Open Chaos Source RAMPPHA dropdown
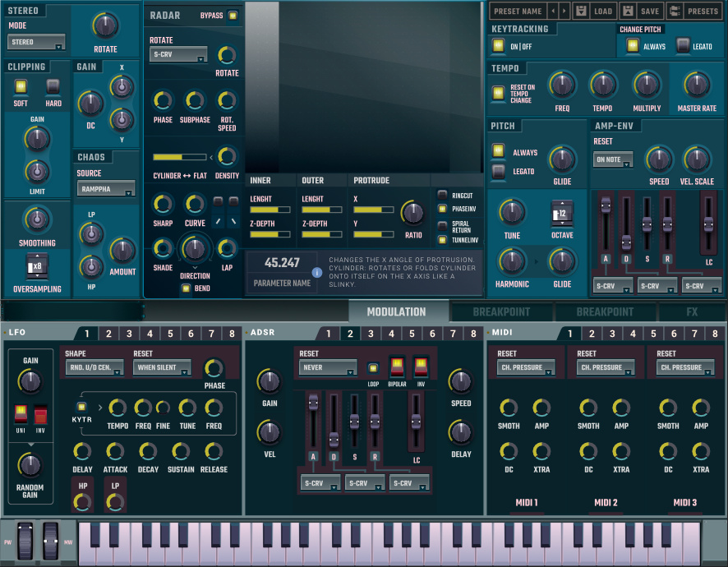728x567 pixels. pos(106,189)
